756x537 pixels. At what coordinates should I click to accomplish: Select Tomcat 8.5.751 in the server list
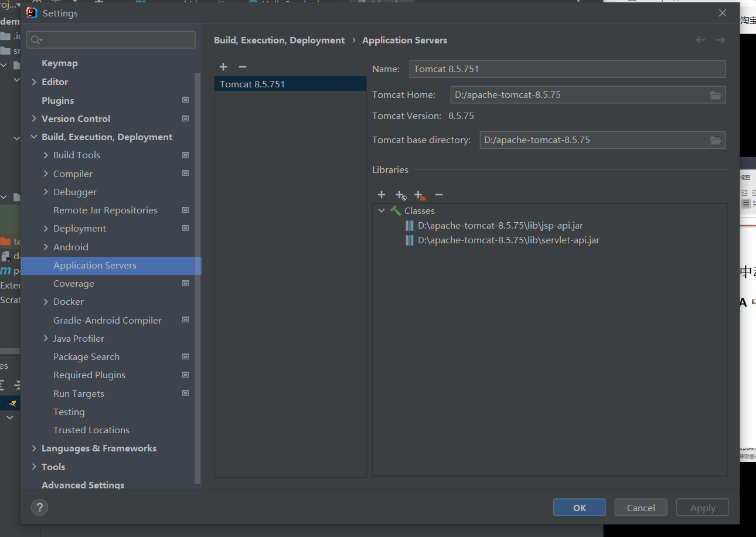[x=291, y=84]
